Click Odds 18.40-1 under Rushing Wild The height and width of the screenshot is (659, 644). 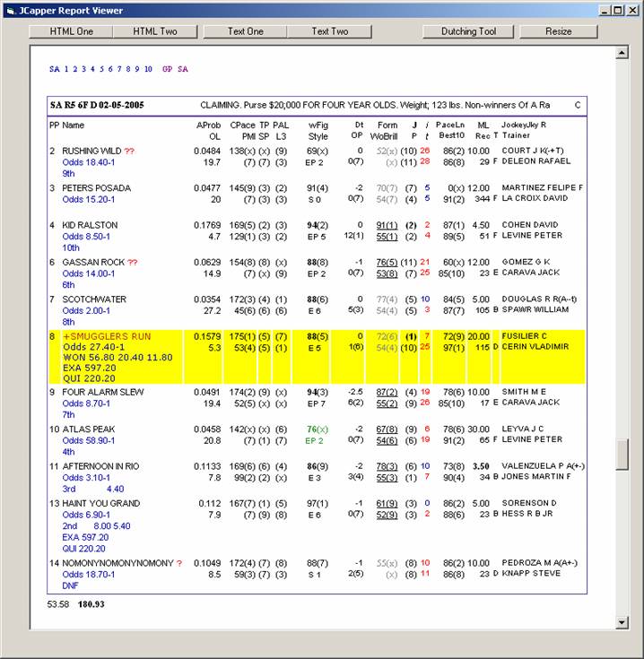(x=89, y=162)
